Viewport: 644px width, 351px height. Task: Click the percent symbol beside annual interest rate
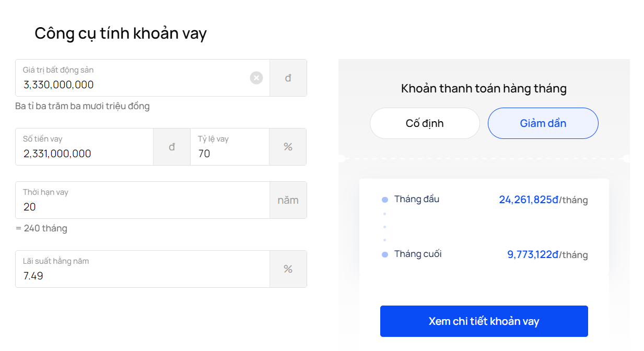(288, 269)
